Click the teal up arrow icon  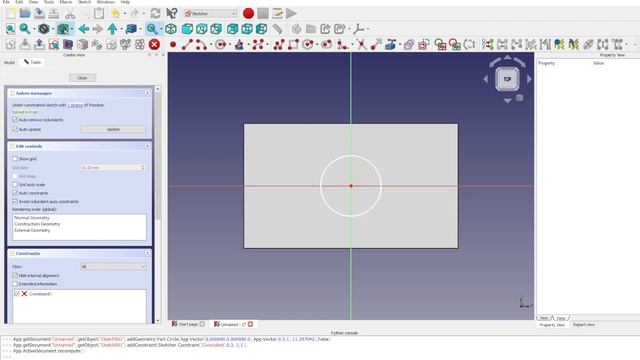coord(112,29)
